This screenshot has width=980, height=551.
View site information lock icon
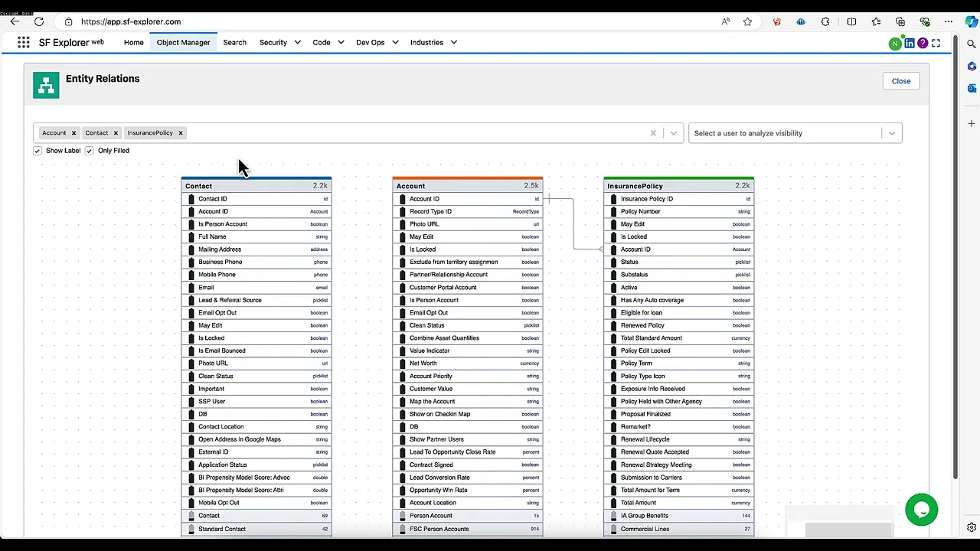(x=68, y=21)
